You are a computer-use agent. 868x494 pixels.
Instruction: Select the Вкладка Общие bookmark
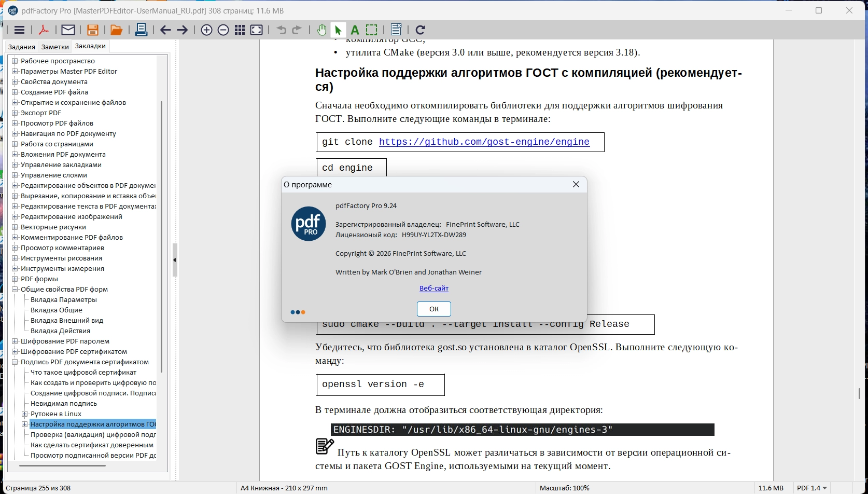coord(57,310)
